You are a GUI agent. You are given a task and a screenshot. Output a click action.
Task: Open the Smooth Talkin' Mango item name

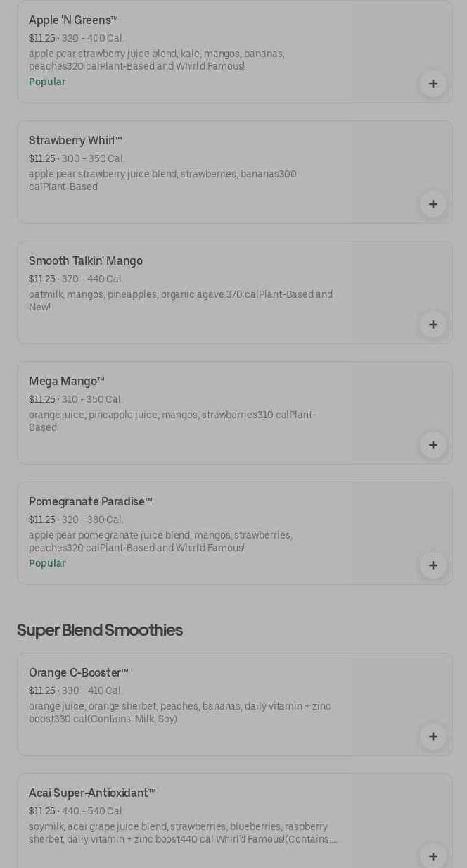tap(85, 261)
